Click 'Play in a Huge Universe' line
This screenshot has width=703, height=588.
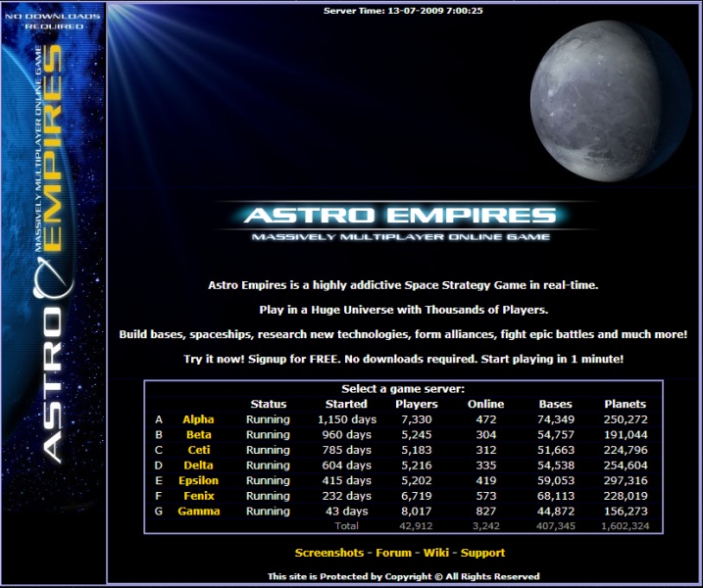point(403,310)
